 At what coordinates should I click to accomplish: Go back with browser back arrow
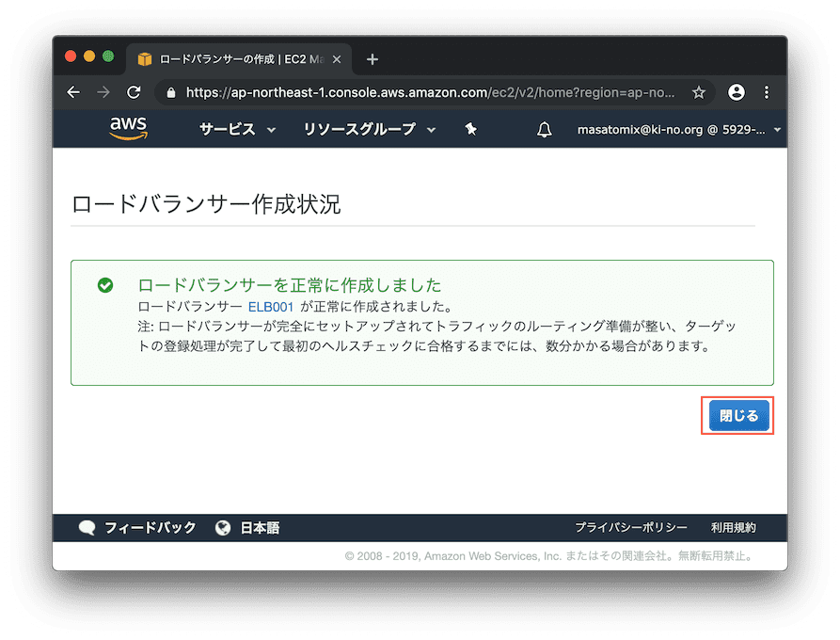[x=73, y=92]
